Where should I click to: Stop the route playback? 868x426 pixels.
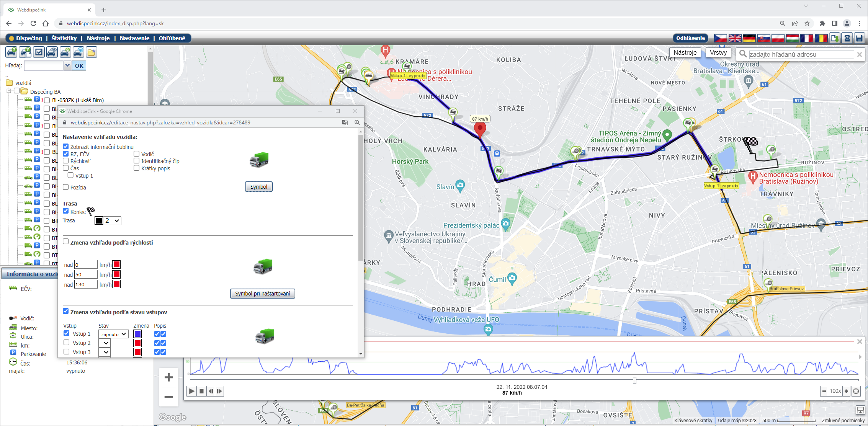point(201,391)
